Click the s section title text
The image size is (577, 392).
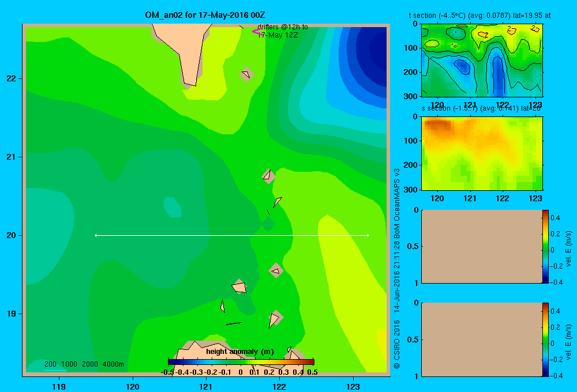[x=482, y=108]
